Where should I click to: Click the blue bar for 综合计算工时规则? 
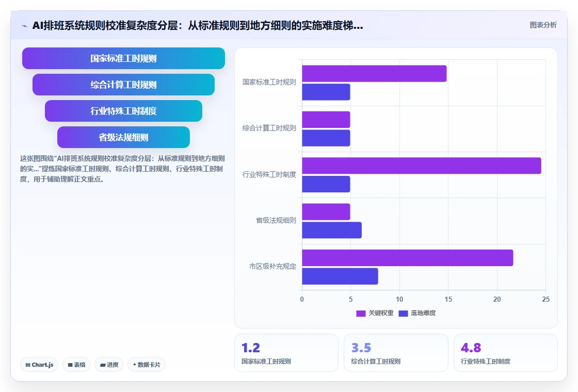(x=326, y=138)
